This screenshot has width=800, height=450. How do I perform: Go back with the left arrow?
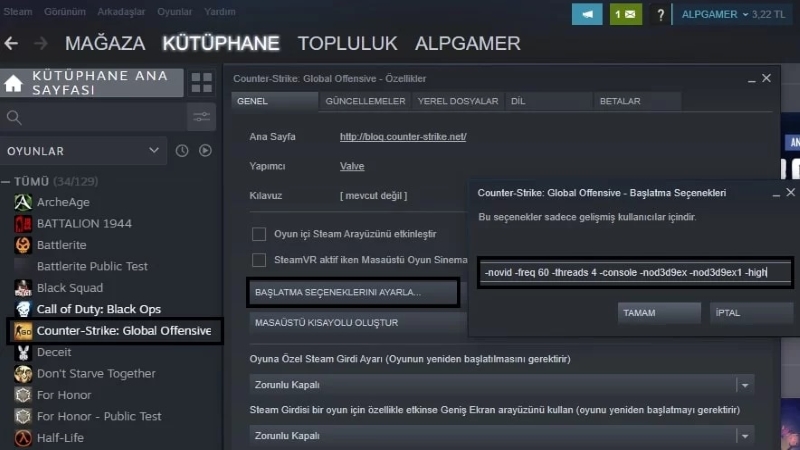coord(11,43)
